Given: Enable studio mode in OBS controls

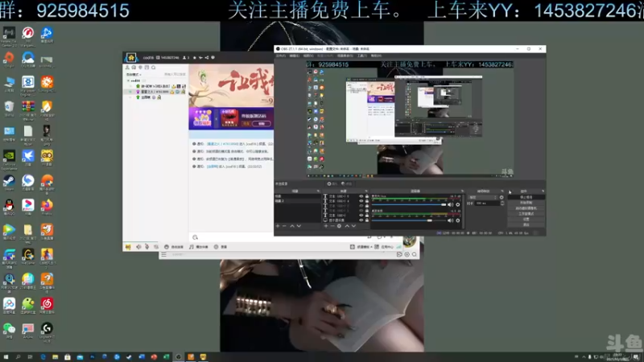Looking at the screenshot, I should [526, 213].
